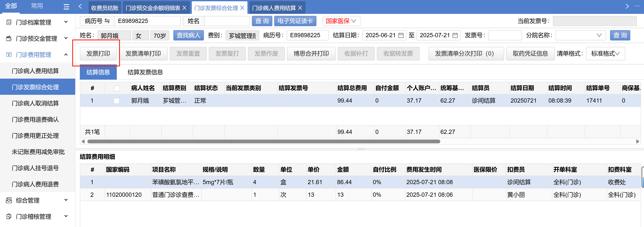Switch to the 门诊病人费用结算 top tab
Screen dimensions: 644x227
273,8
